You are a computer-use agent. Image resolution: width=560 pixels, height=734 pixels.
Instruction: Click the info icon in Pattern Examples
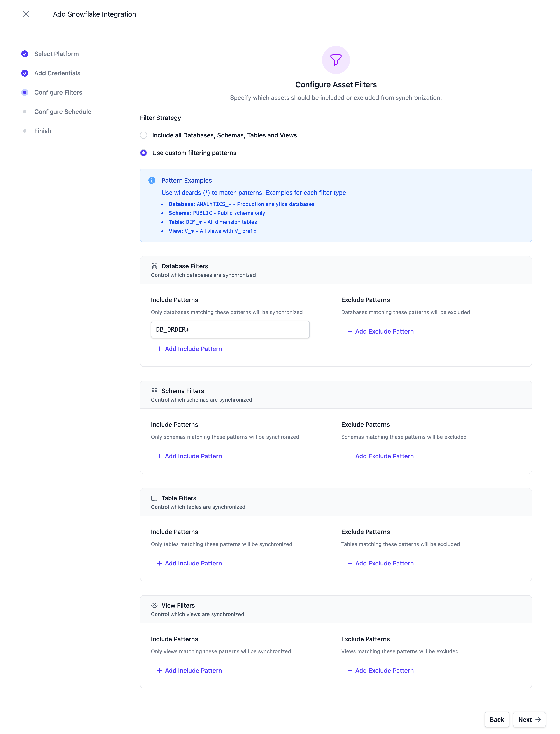point(152,180)
